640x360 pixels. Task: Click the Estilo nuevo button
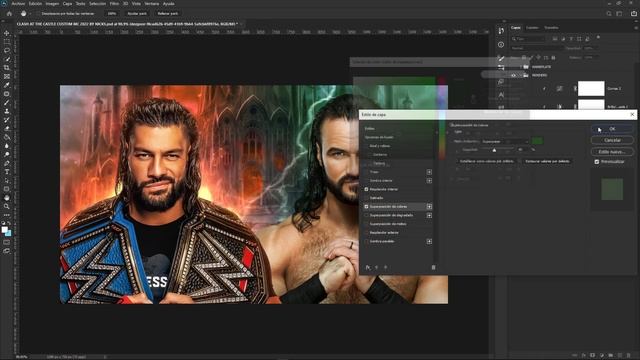[x=612, y=151]
